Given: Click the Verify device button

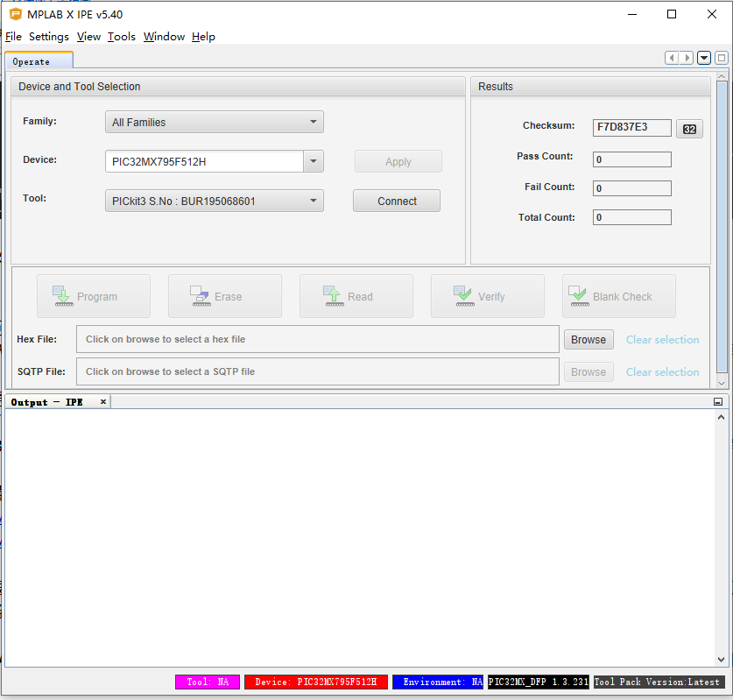Looking at the screenshot, I should click(x=488, y=296).
